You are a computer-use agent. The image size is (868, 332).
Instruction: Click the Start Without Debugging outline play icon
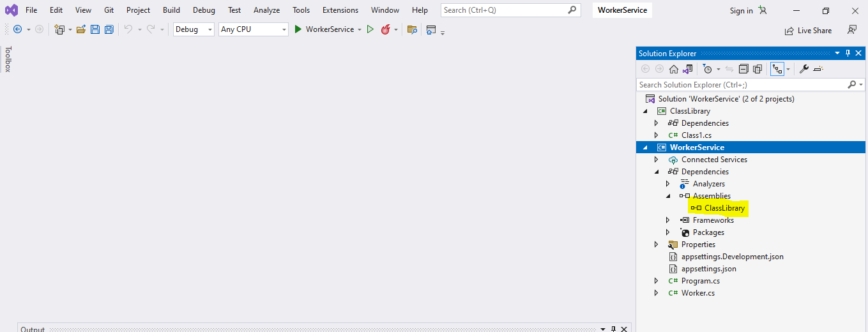pos(370,29)
